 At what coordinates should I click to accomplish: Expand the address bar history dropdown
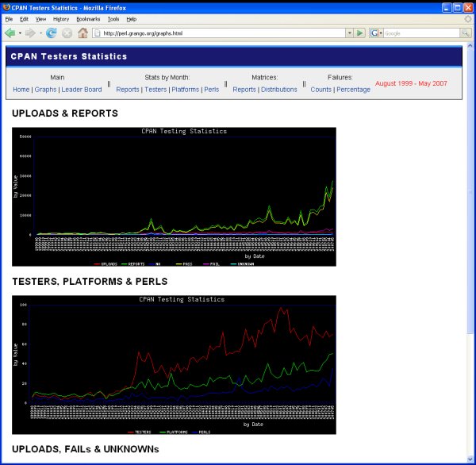(x=349, y=33)
